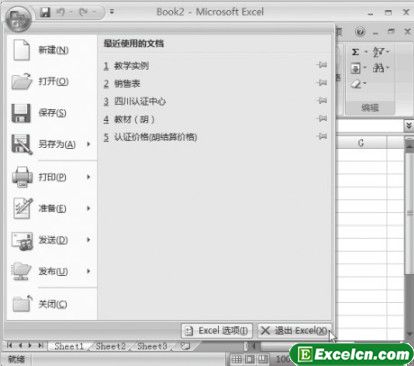Switch to Page Break Preview in status bar

click(263, 359)
